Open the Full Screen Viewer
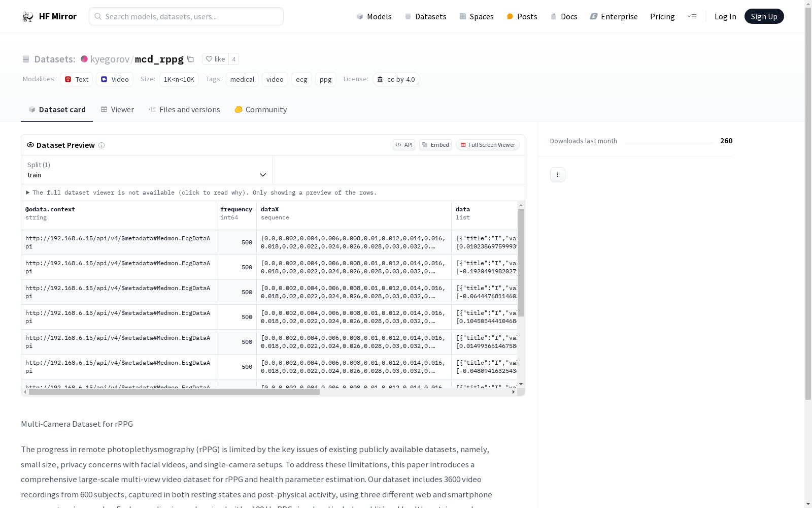This screenshot has height=508, width=812. (488, 145)
